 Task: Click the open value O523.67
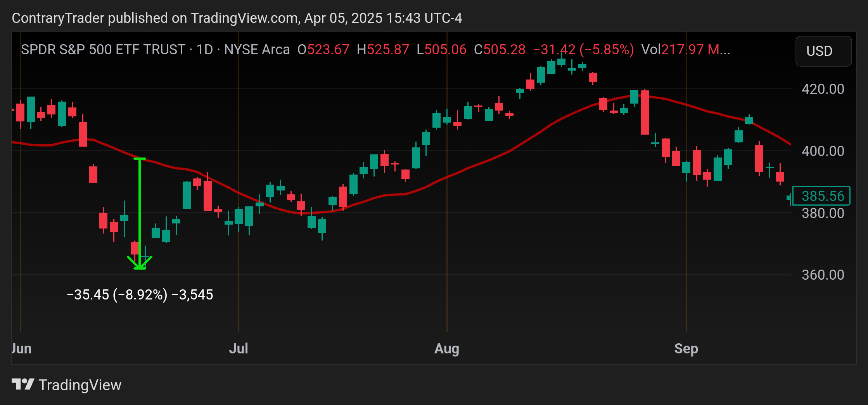click(323, 50)
